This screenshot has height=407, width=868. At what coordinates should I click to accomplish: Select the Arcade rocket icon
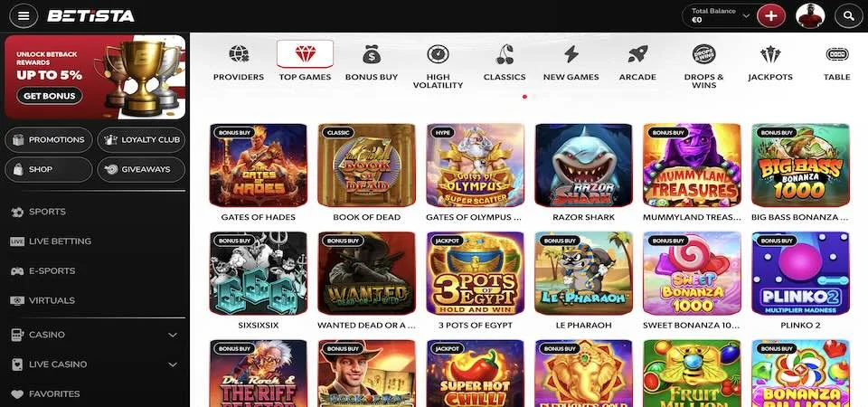[637, 54]
